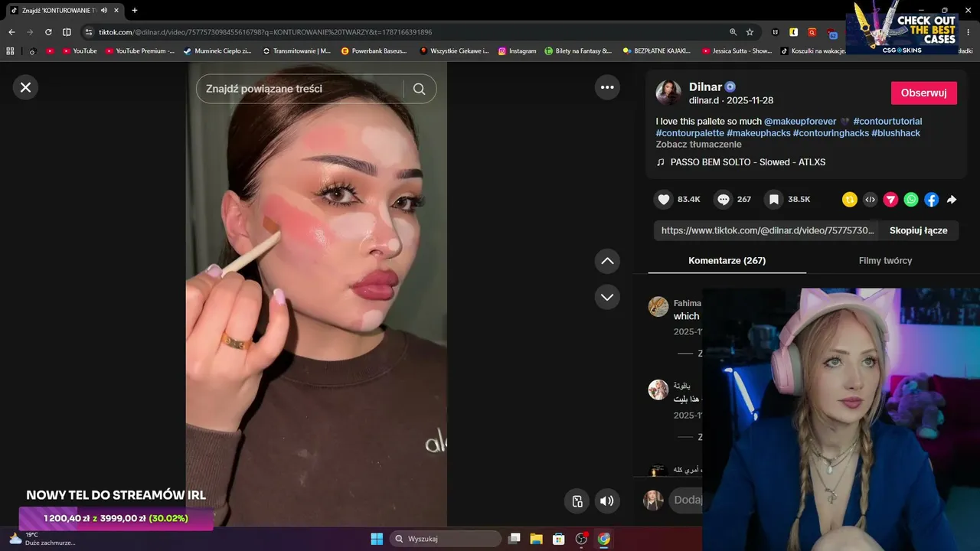Image resolution: width=980 pixels, height=551 pixels.
Task: Go to the previous video with up arrow
Action: coord(607,261)
